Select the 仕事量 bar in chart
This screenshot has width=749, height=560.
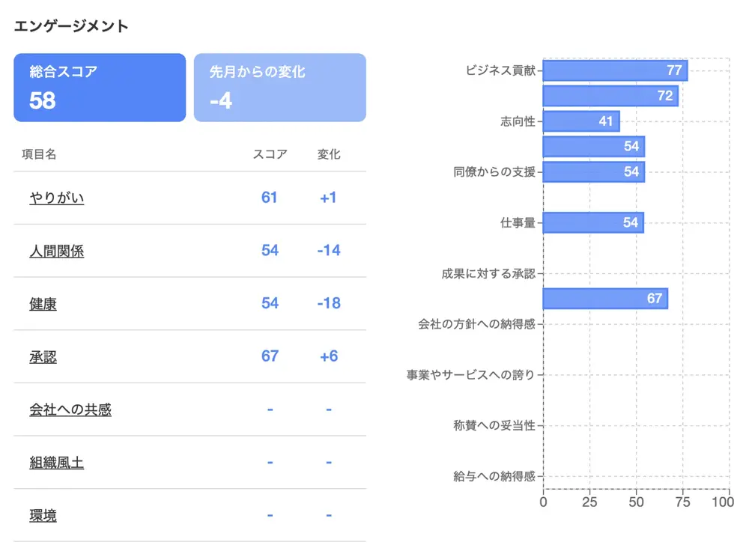(x=593, y=222)
